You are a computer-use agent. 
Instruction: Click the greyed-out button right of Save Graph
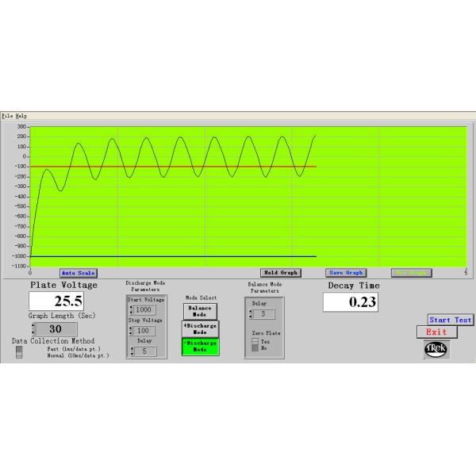(412, 273)
